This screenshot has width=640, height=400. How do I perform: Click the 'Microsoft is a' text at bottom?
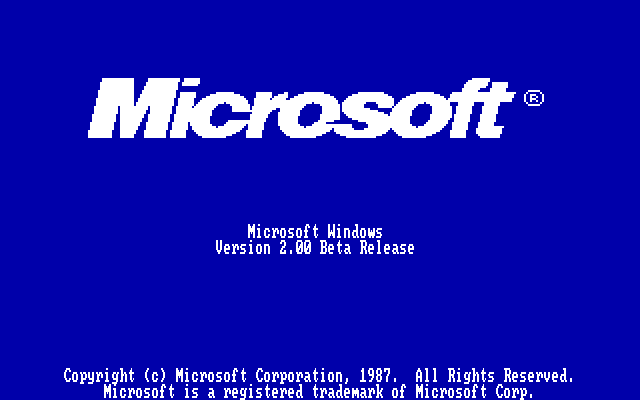[159, 392]
